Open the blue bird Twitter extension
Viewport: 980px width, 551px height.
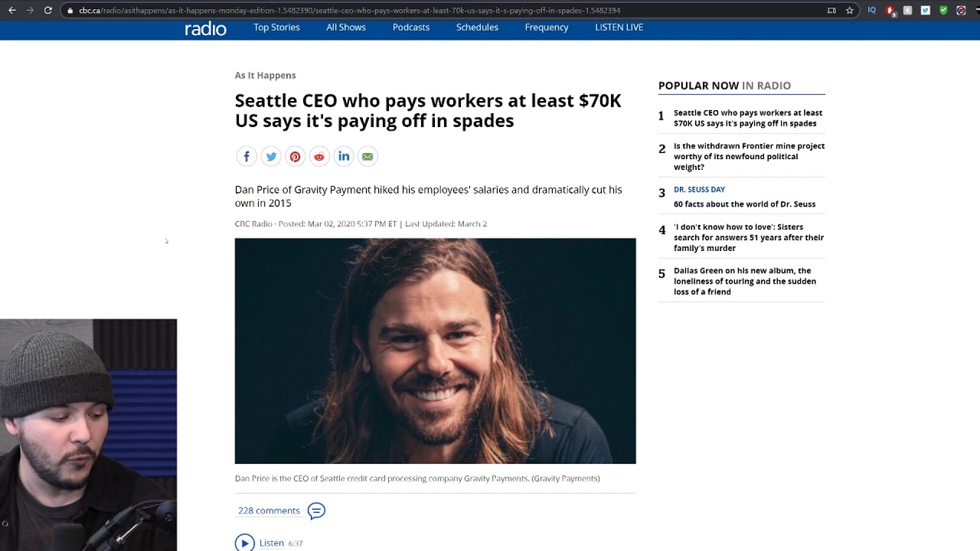926,11
